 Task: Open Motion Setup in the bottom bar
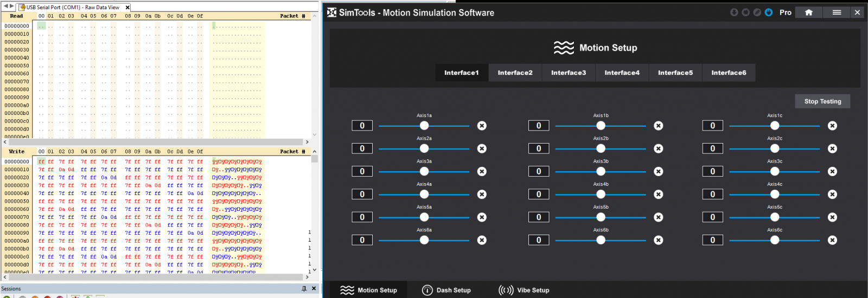(369, 290)
